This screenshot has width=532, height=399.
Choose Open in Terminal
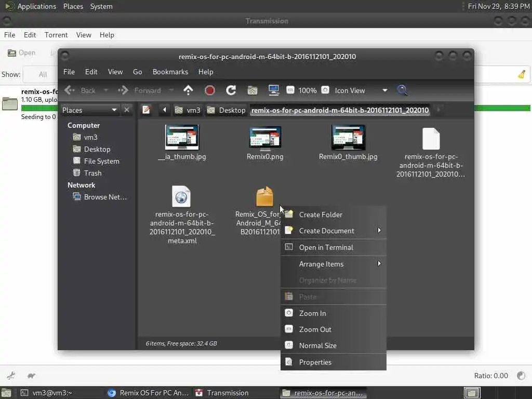(x=334, y=247)
